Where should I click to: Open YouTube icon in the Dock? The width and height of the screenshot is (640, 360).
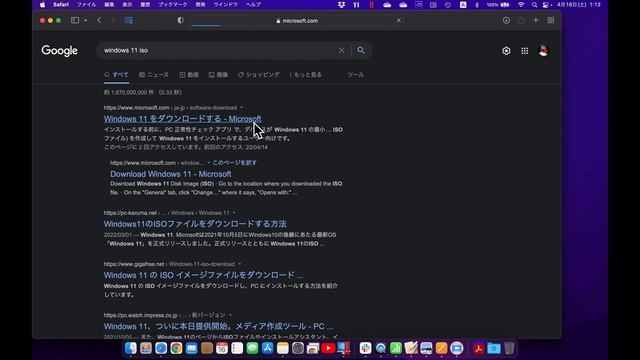[328, 348]
